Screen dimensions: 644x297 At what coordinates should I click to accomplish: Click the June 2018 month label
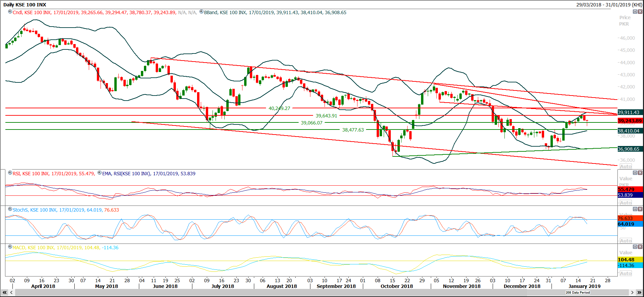[165, 286]
